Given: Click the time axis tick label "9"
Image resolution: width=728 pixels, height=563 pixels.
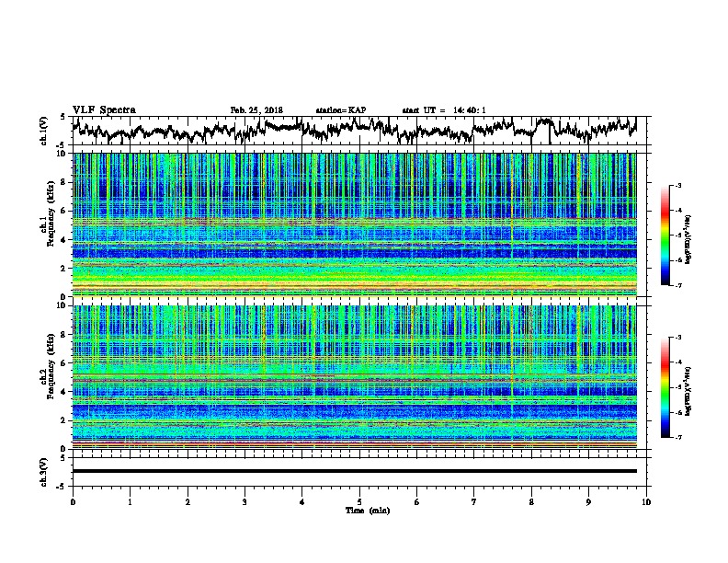Looking at the screenshot, I should click(x=588, y=502).
